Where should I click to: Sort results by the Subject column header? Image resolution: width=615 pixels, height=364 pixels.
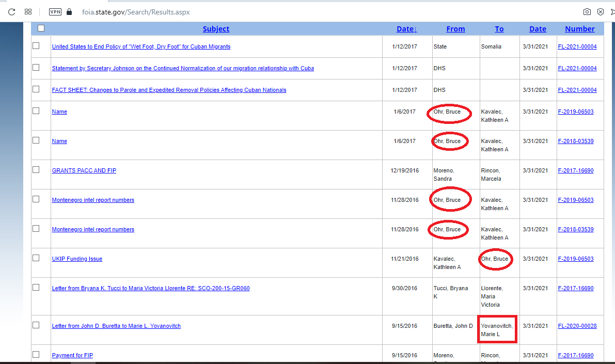[x=216, y=29]
